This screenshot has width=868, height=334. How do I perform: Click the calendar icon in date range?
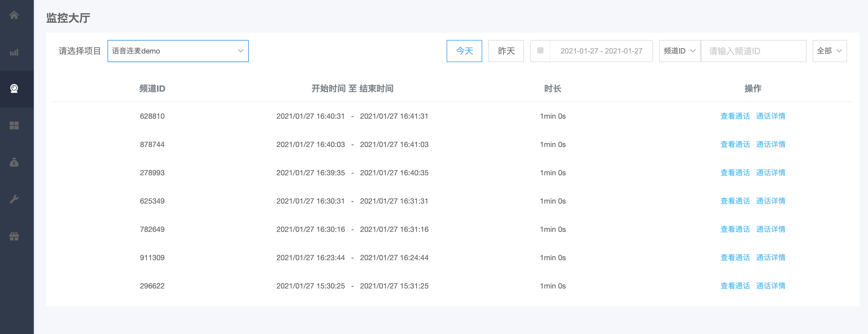[x=540, y=51]
